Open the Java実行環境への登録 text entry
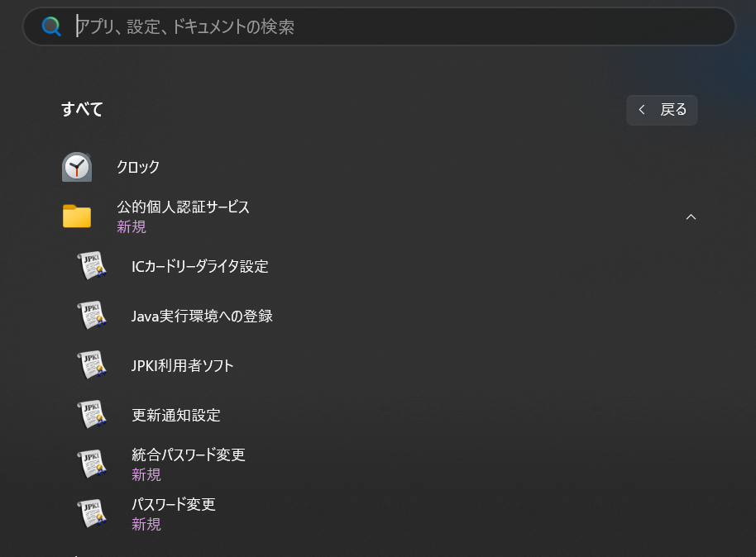756x557 pixels. [x=202, y=316]
